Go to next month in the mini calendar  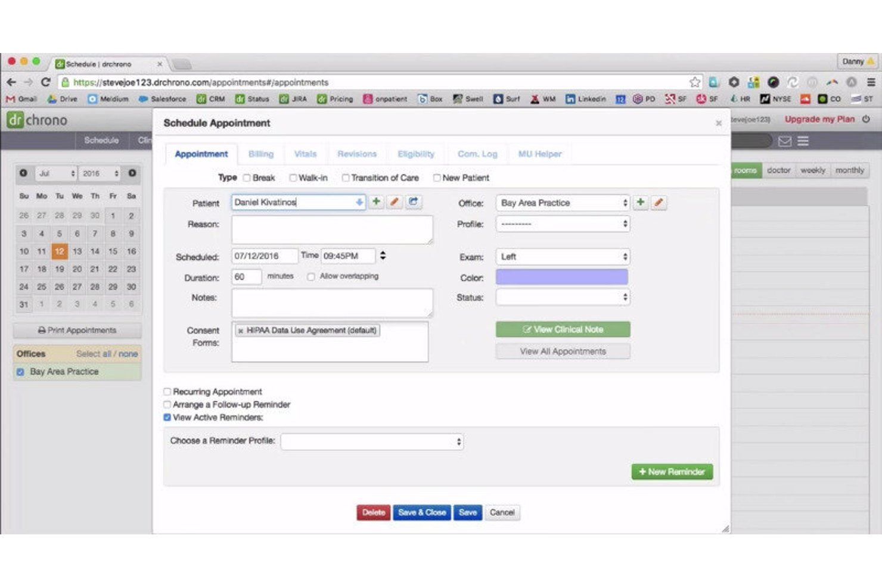click(132, 173)
